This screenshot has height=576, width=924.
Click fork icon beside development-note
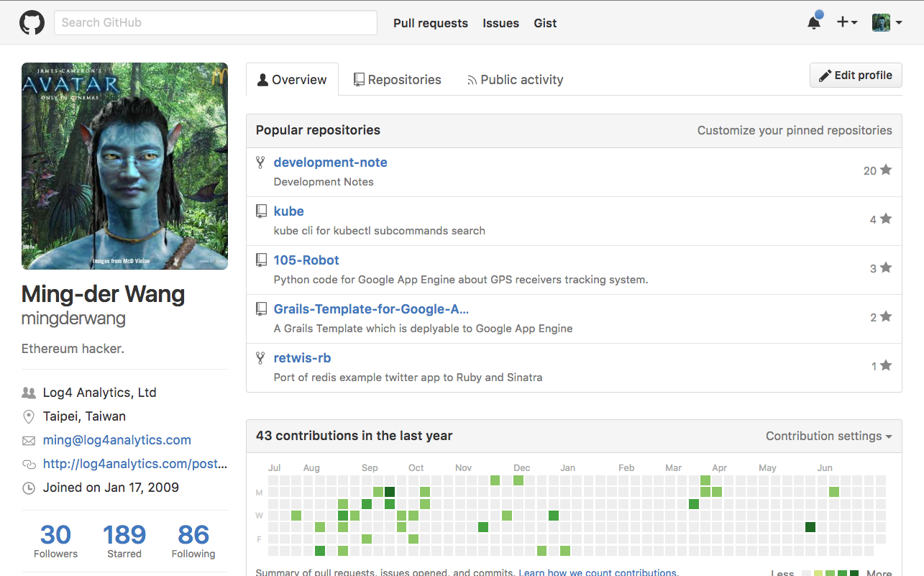click(x=261, y=163)
